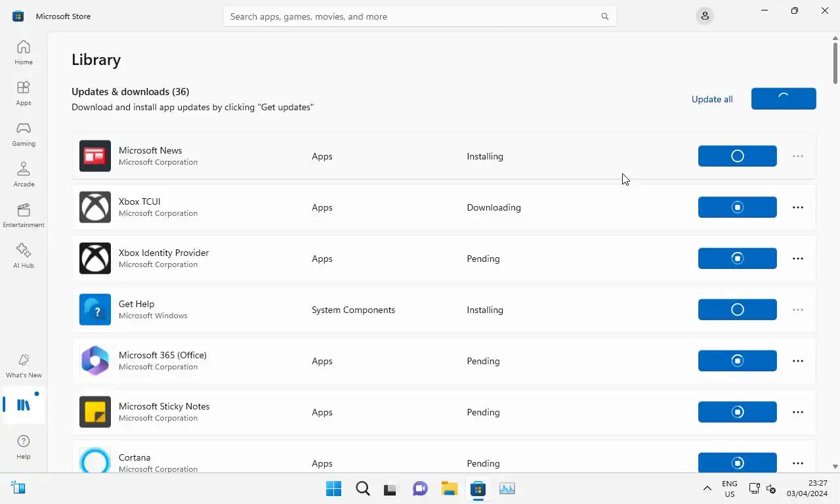Click the Xbox TCUI name text
Screen dimensions: 840x504
point(140,201)
